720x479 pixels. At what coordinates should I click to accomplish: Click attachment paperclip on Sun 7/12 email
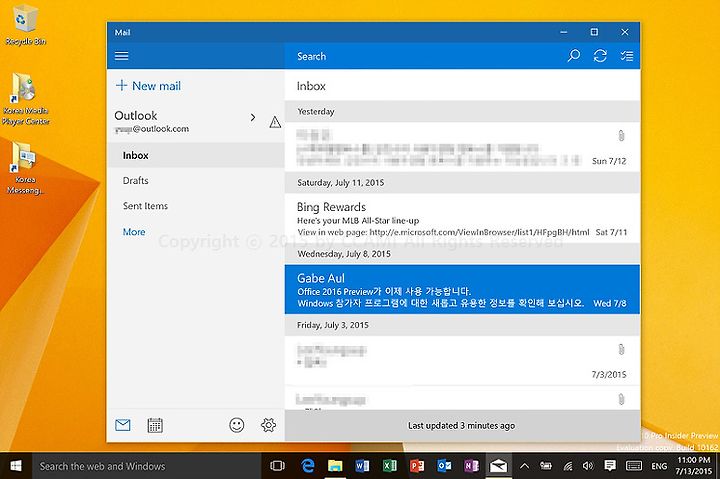pos(621,135)
